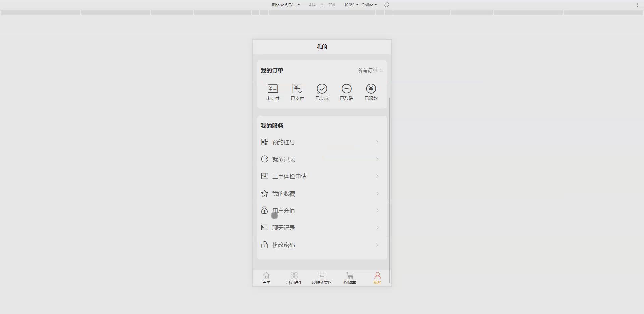Screen dimensions: 644x314
Task: Select 用户充值 text label
Action: click(x=284, y=211)
